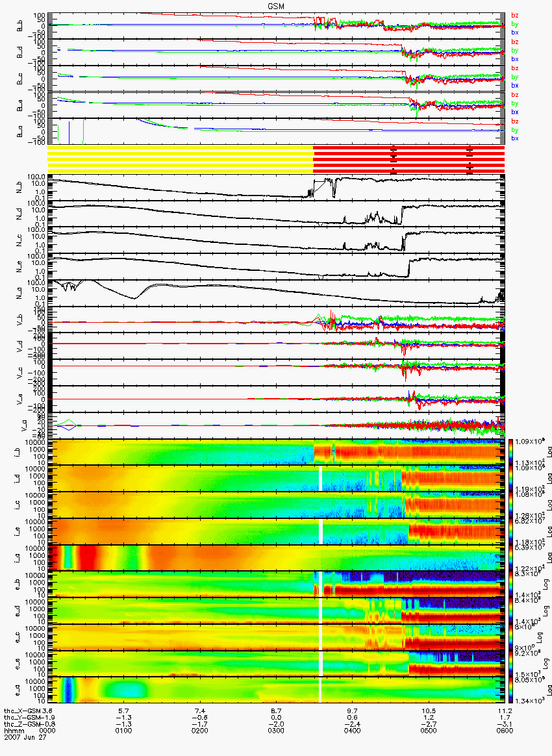The width and height of the screenshot is (552, 756).
Task: Click the X-GSM value 9.7
Action: [352, 711]
